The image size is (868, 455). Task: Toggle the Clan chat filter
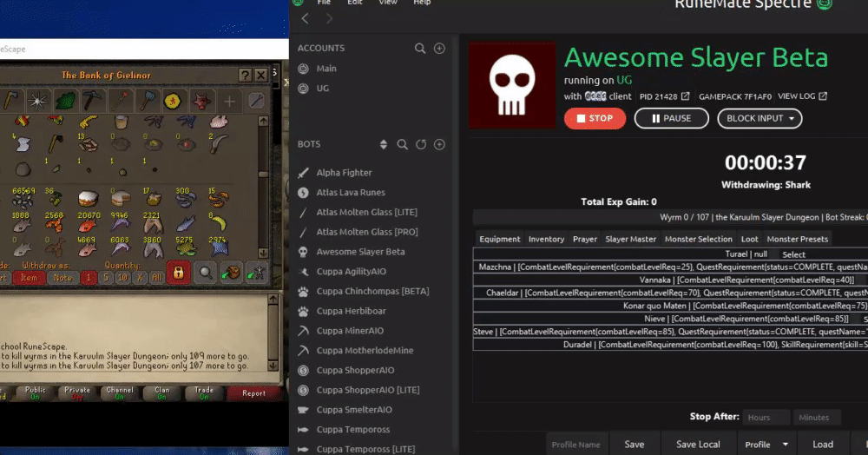point(161,393)
